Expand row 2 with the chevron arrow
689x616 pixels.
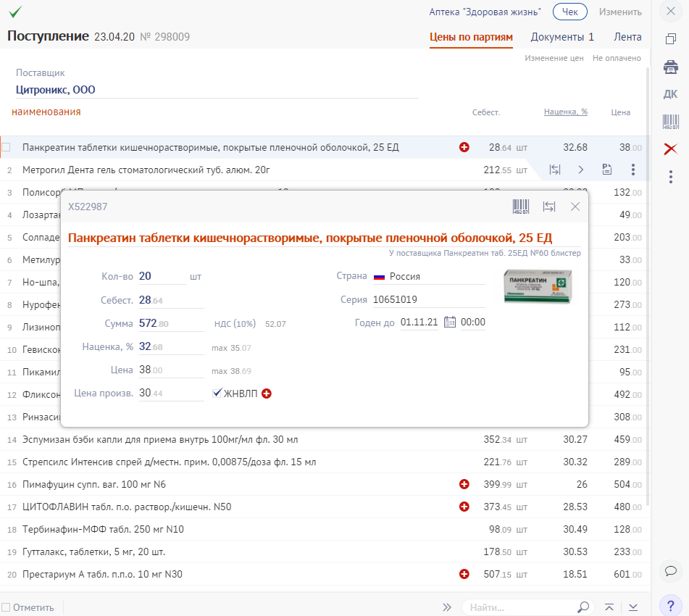point(581,170)
